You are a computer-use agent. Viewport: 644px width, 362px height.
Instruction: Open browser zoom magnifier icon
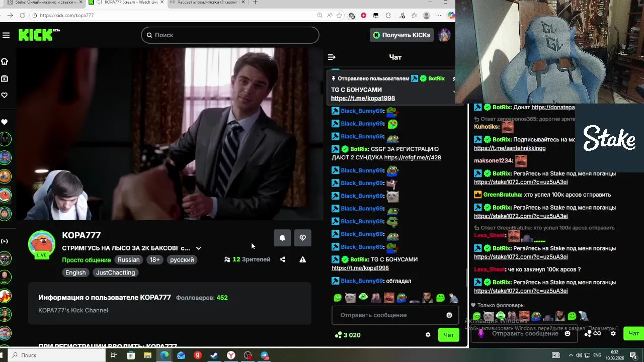coord(320,15)
